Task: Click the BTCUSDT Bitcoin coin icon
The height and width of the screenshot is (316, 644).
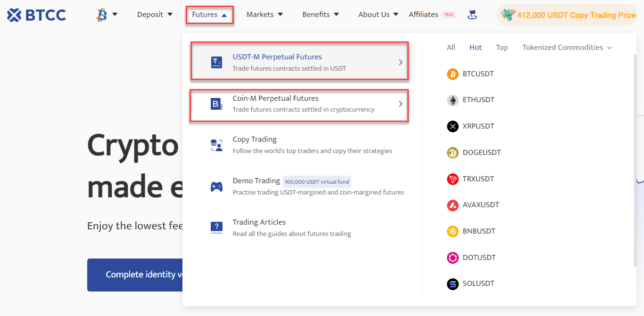Action: tap(453, 74)
